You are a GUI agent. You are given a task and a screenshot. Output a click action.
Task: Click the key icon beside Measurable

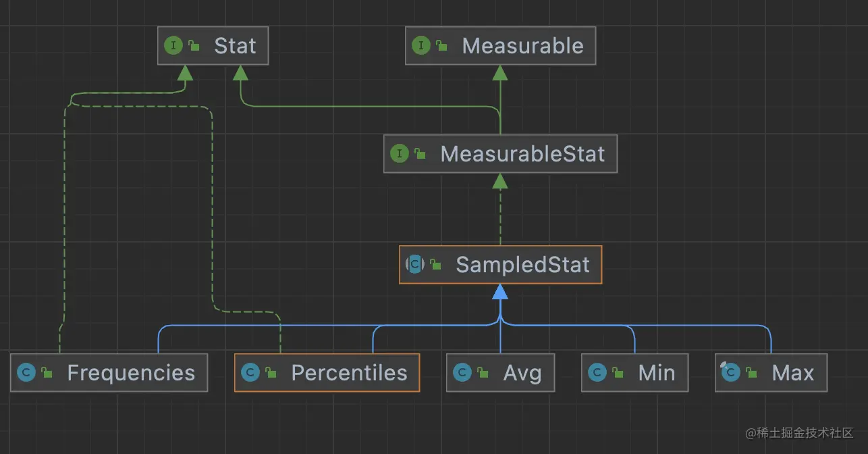tap(441, 45)
